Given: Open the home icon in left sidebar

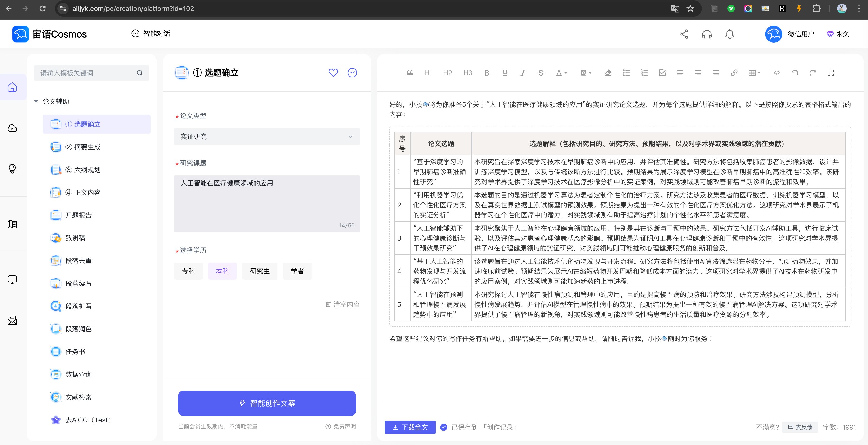Looking at the screenshot, I should coord(13,87).
